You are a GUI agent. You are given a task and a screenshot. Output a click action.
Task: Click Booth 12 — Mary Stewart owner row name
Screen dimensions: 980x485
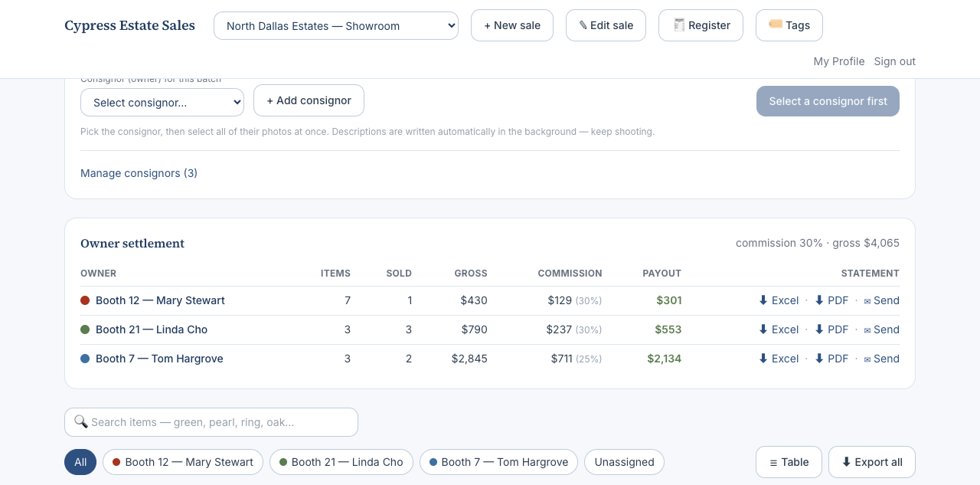coord(160,300)
